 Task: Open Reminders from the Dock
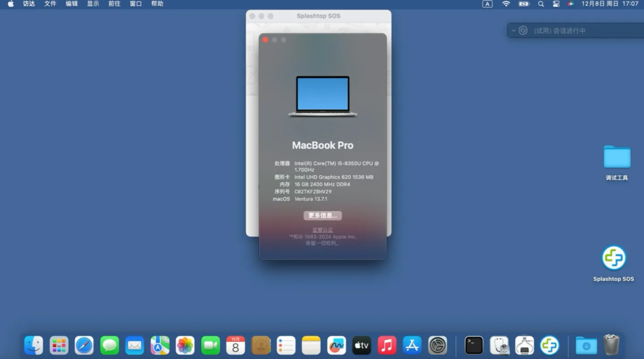(286, 346)
